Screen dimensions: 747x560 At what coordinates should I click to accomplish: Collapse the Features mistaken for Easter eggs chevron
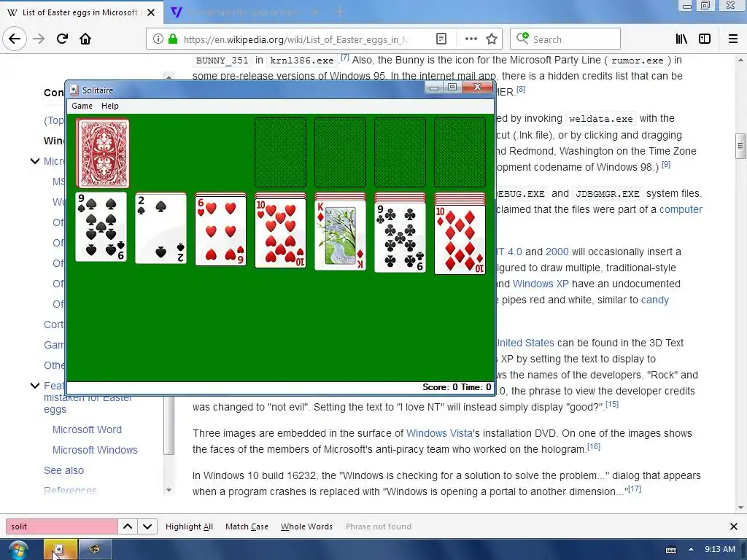(x=35, y=385)
